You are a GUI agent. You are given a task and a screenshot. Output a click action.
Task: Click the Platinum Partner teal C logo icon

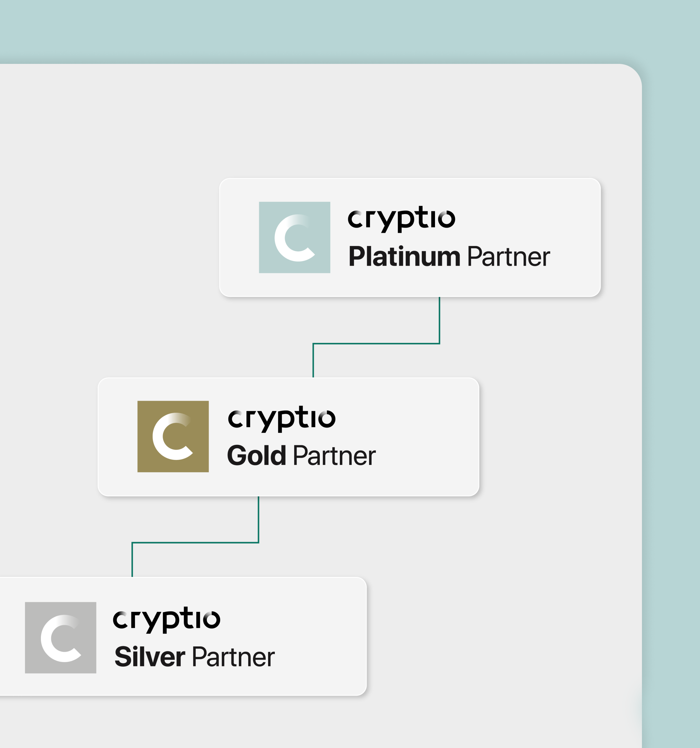[x=295, y=238]
